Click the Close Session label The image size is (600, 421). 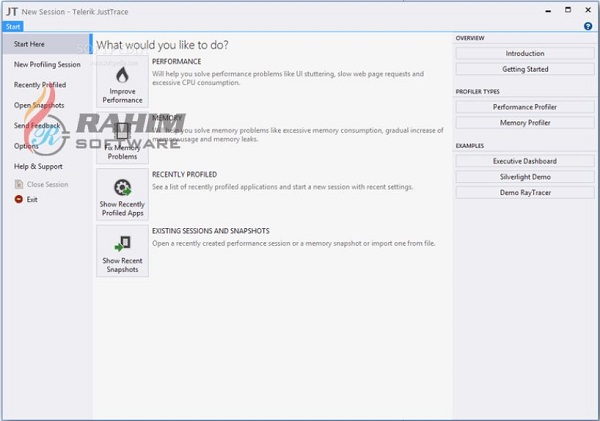click(47, 184)
